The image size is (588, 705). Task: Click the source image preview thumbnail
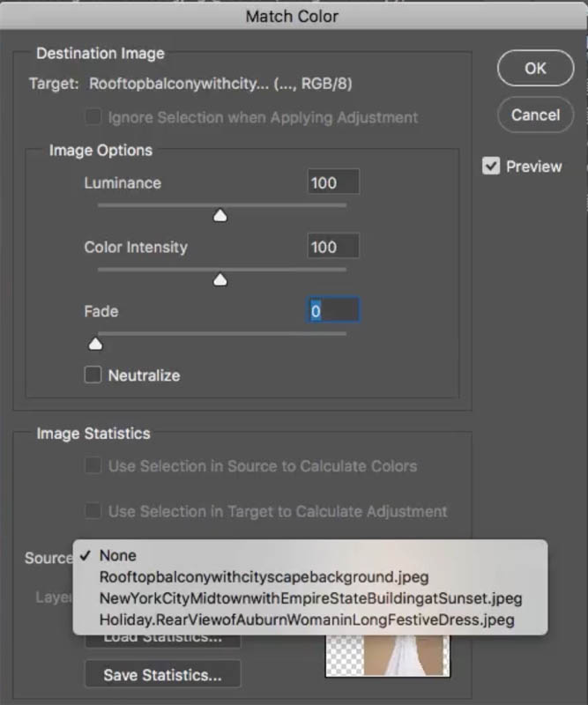coord(387,655)
